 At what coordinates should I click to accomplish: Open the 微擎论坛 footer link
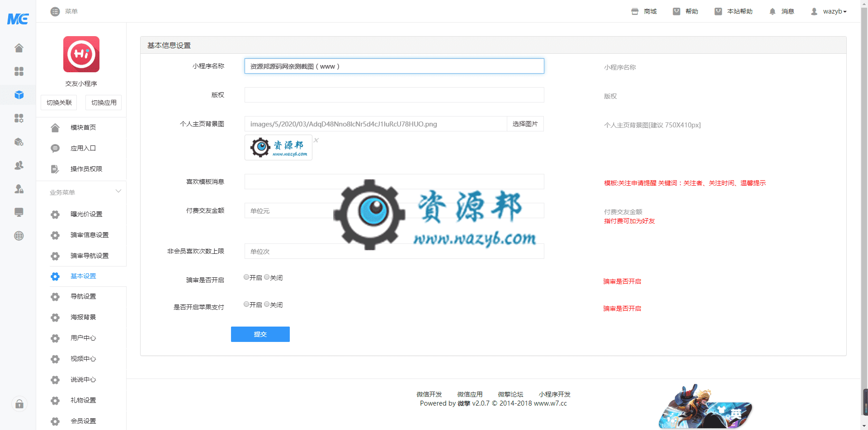click(510, 394)
